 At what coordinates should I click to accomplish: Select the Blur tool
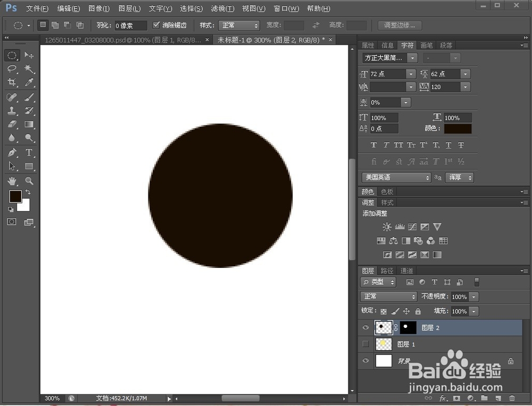12,138
